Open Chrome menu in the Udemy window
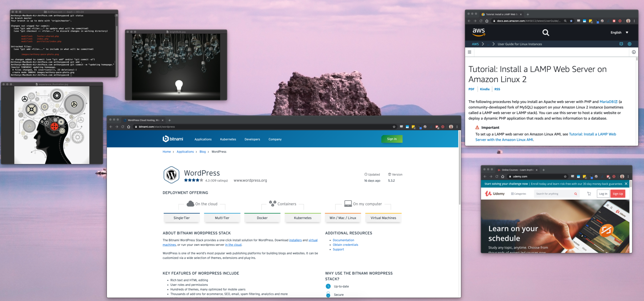This screenshot has height=301, width=644. click(628, 177)
